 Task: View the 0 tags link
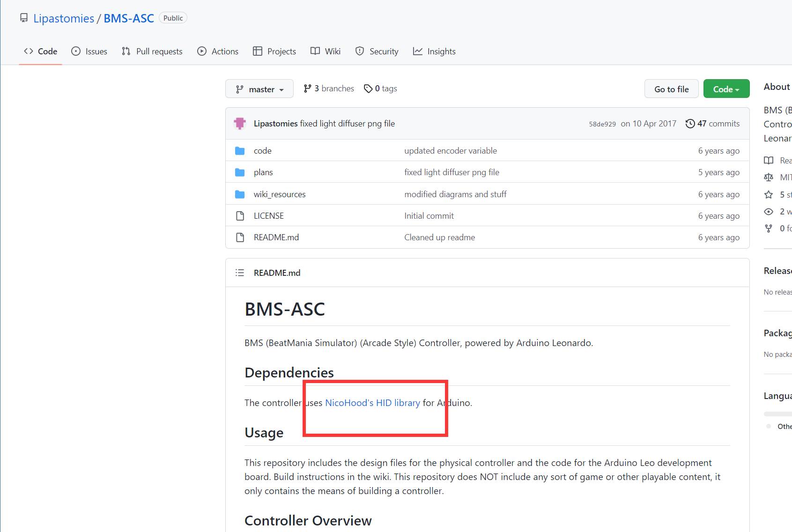point(380,89)
